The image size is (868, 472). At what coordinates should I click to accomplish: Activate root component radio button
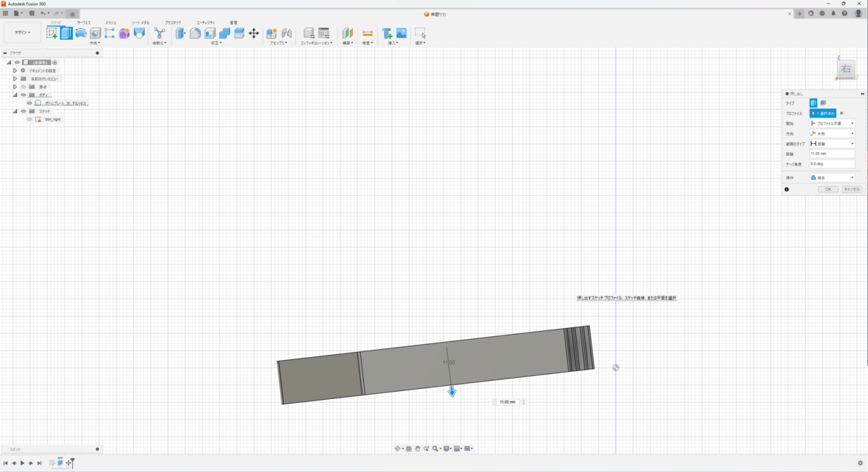coord(55,62)
